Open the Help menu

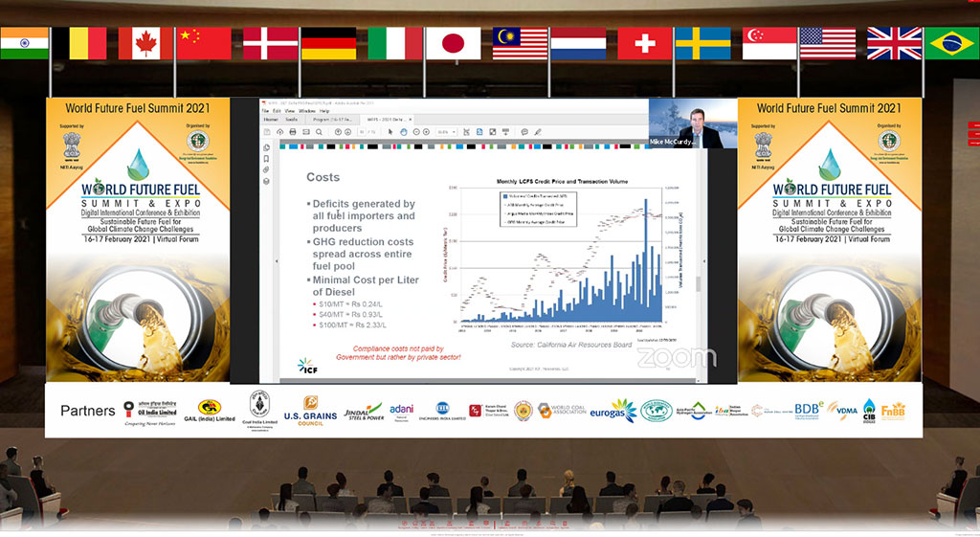[x=324, y=111]
